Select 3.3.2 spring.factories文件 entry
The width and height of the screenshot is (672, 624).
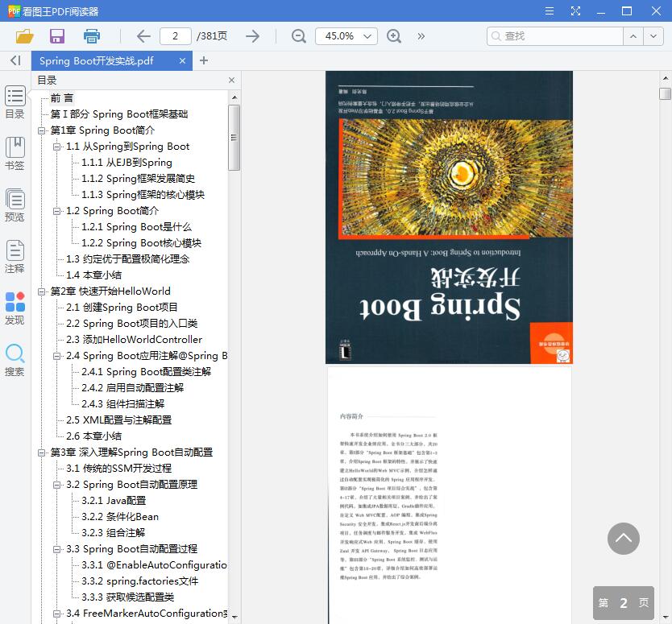pos(140,581)
